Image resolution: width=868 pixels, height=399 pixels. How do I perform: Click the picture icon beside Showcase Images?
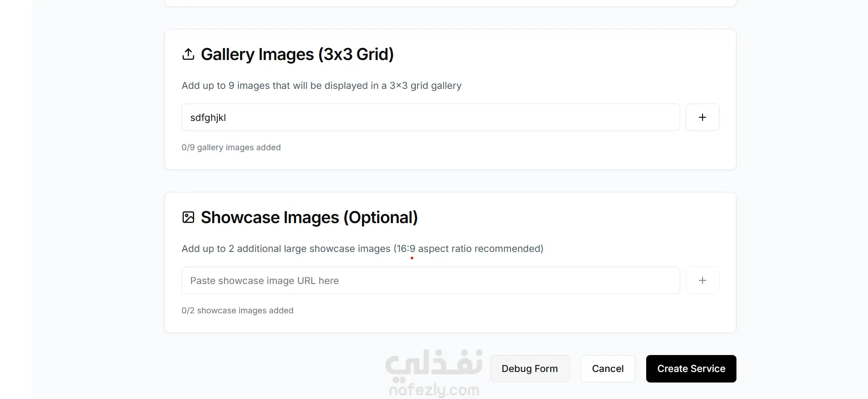[x=188, y=217]
